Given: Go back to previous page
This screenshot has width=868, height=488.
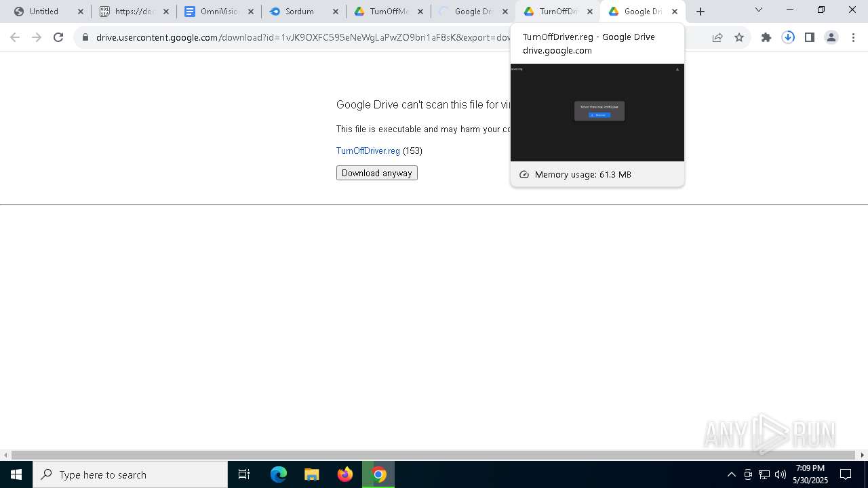Looking at the screenshot, I should 15,37.
